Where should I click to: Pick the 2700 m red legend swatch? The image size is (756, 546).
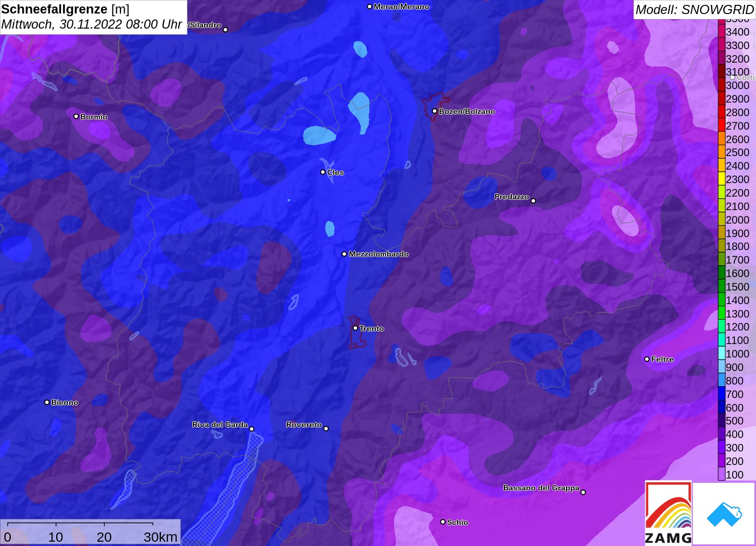(x=721, y=126)
